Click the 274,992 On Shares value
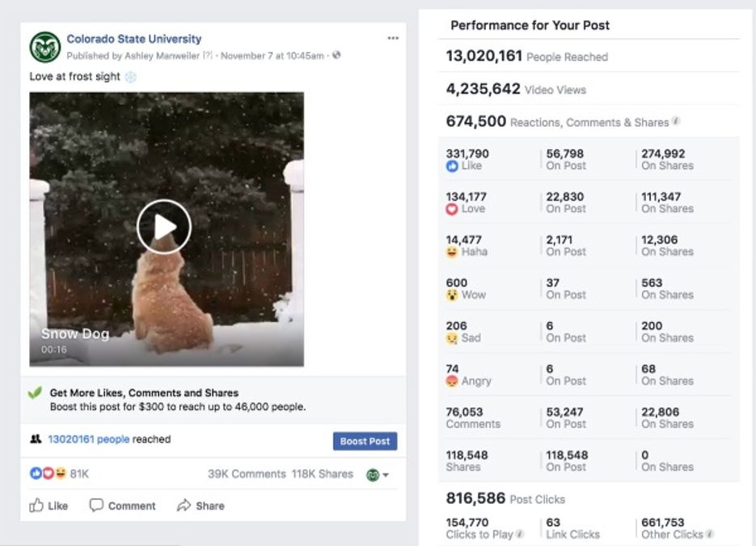Image resolution: width=756 pixels, height=546 pixels. click(x=663, y=154)
